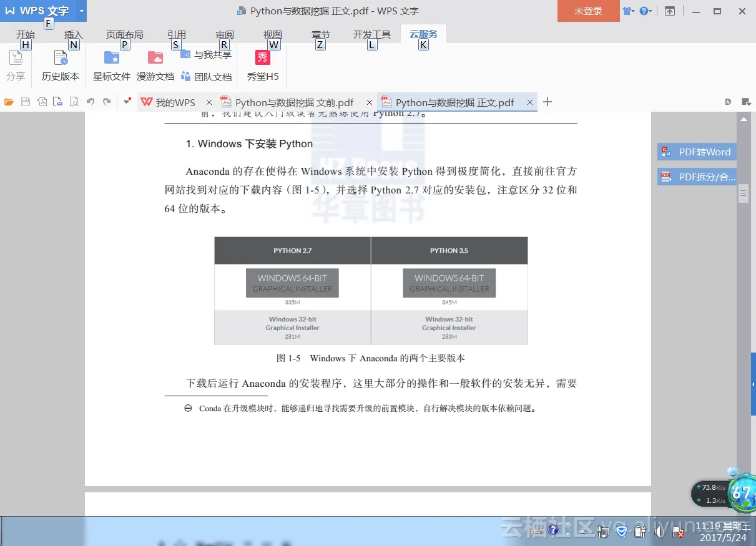Close the 我的WPS tab
This screenshot has width=756, height=546.
point(209,102)
